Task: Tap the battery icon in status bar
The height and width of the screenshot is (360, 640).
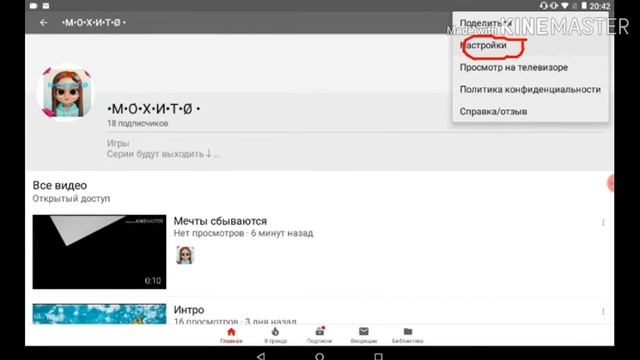Action: click(x=584, y=6)
